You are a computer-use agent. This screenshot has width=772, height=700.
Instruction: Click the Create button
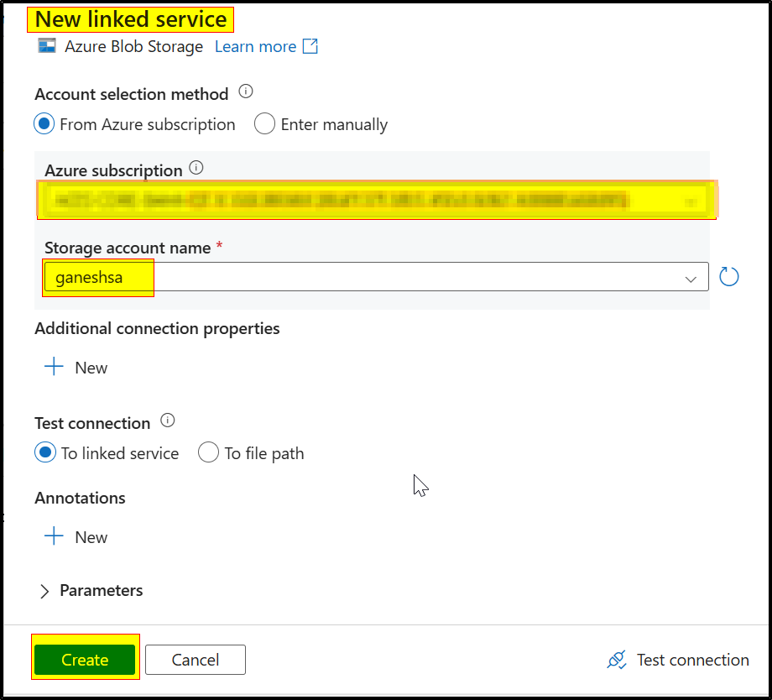tap(85, 659)
